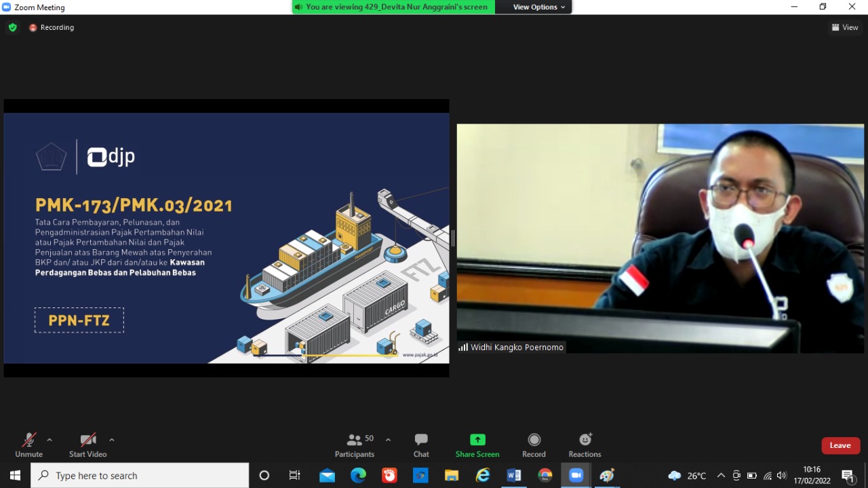Click the green Share Screen icon
The height and width of the screenshot is (488, 868).
[x=477, y=440]
